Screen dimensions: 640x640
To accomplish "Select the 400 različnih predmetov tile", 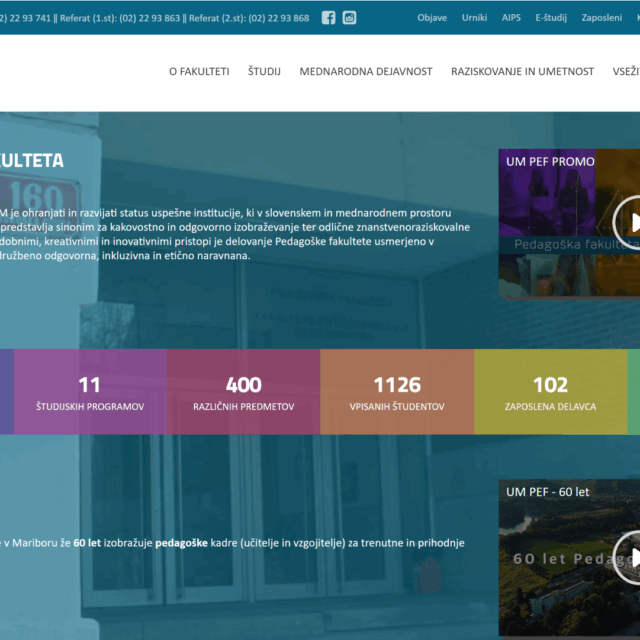I will 243,393.
